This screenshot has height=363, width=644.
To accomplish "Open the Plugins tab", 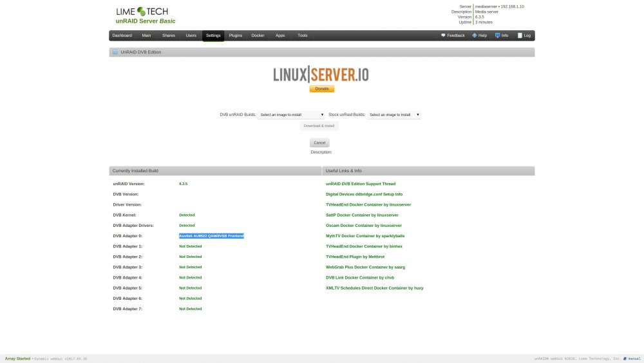I will point(235,35).
